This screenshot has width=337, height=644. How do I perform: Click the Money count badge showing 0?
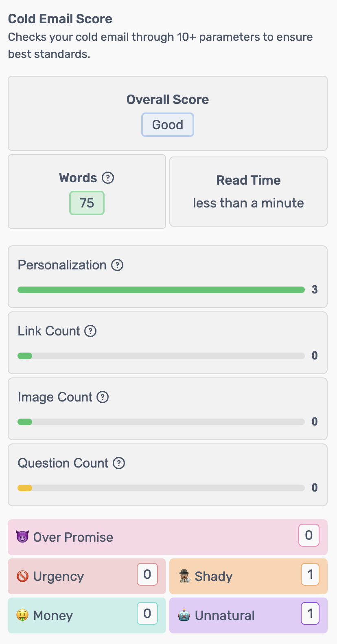147,613
